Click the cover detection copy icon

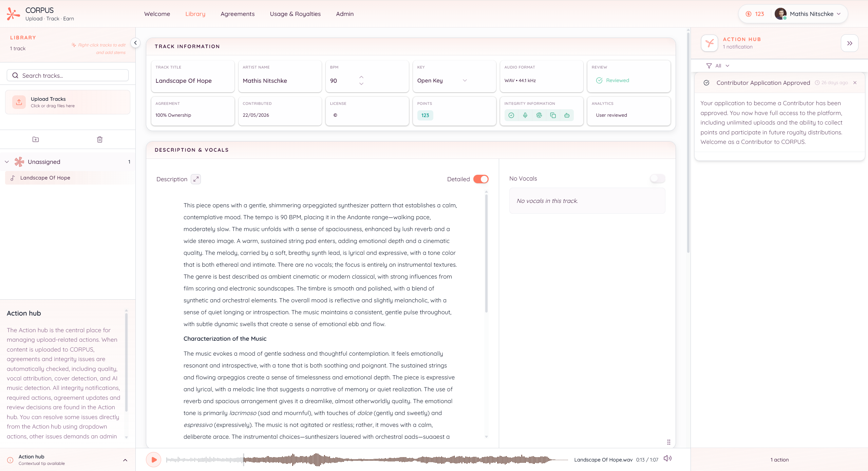pos(553,115)
